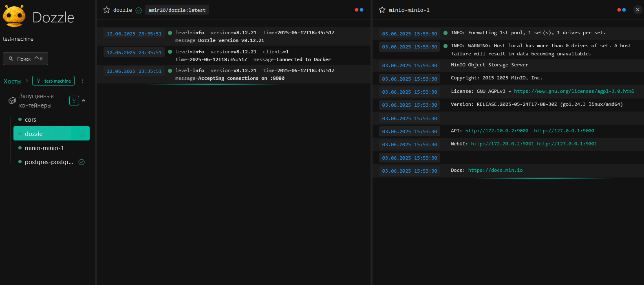
Task: Click the Поиск search field
Action: [25, 59]
